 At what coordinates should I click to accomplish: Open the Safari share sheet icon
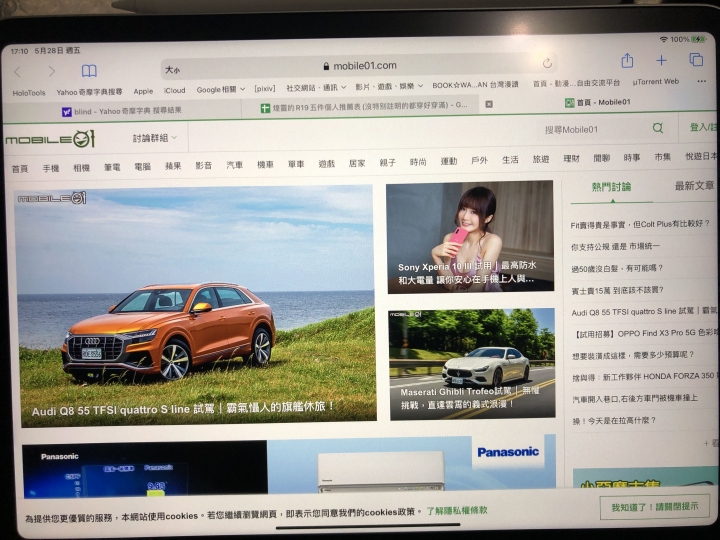627,60
